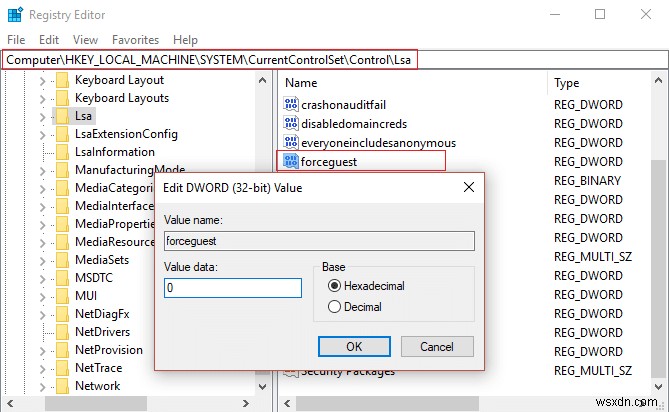Select the NetTrace tree item label

[x=99, y=368]
